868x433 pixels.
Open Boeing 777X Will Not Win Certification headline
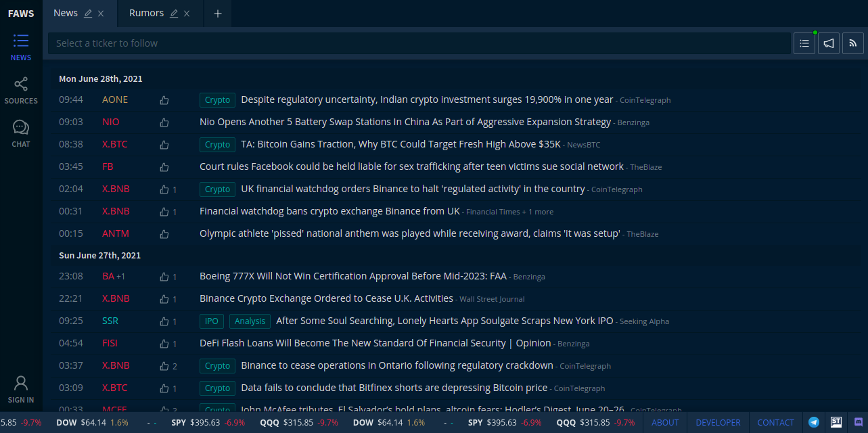click(353, 276)
